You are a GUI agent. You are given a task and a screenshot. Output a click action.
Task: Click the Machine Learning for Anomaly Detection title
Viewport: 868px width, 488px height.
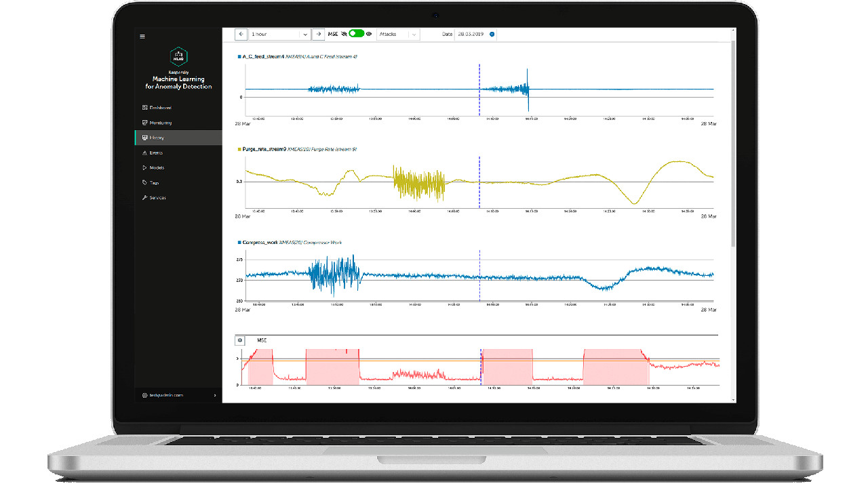click(178, 83)
